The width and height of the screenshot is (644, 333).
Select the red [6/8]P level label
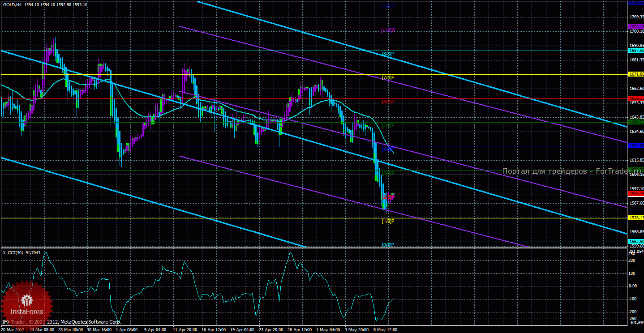point(388,102)
